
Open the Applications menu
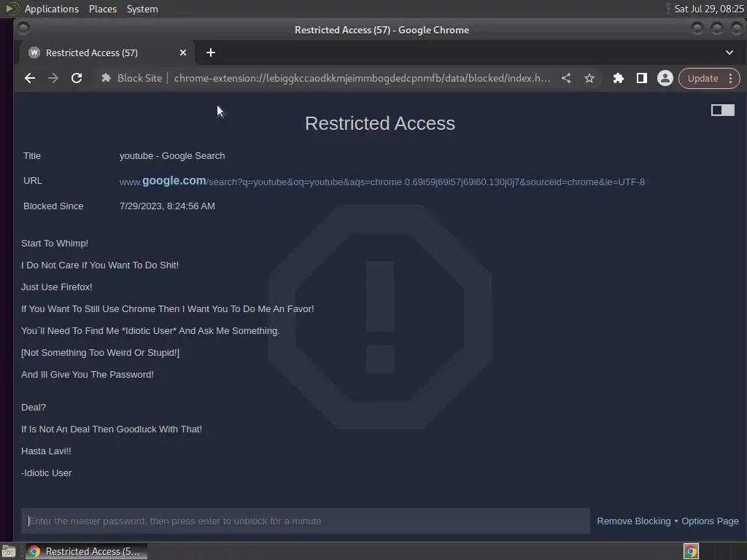52,9
